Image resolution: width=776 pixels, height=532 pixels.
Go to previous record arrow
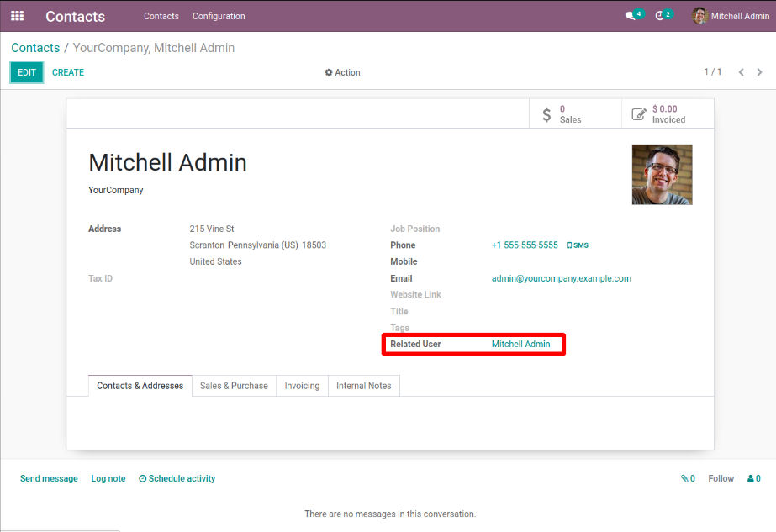pyautogui.click(x=741, y=72)
